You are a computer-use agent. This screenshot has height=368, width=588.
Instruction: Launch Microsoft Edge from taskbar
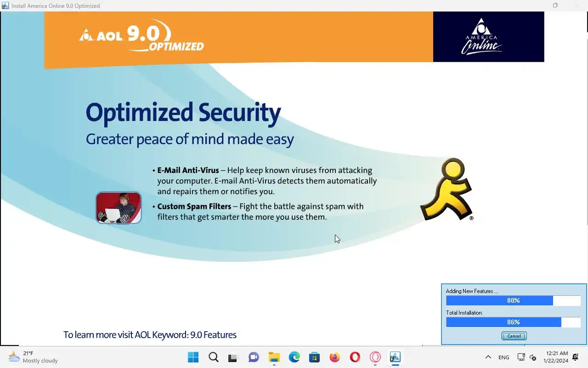[x=294, y=357]
